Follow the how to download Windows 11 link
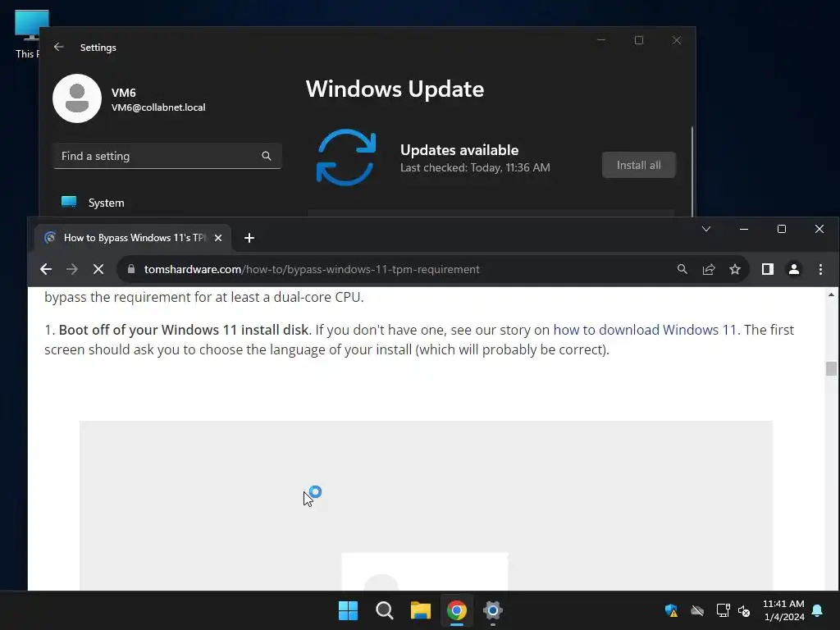Image resolution: width=840 pixels, height=630 pixels. pos(645,330)
